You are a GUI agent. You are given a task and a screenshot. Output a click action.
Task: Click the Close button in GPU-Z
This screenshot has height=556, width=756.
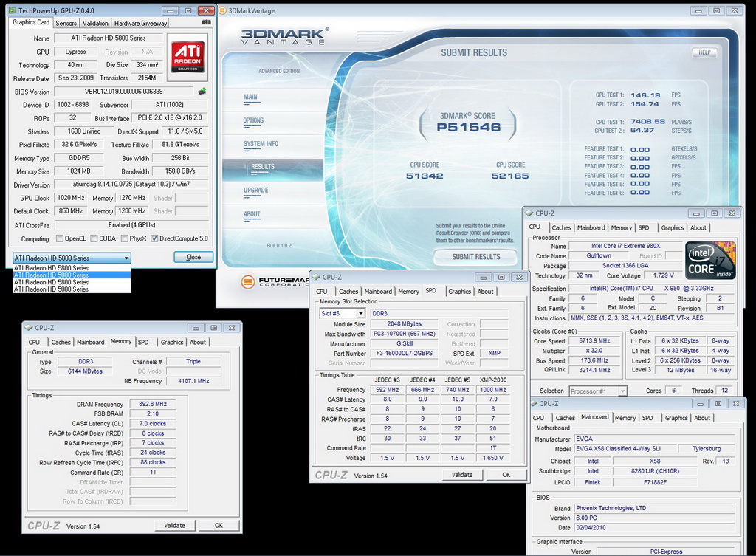click(x=193, y=258)
